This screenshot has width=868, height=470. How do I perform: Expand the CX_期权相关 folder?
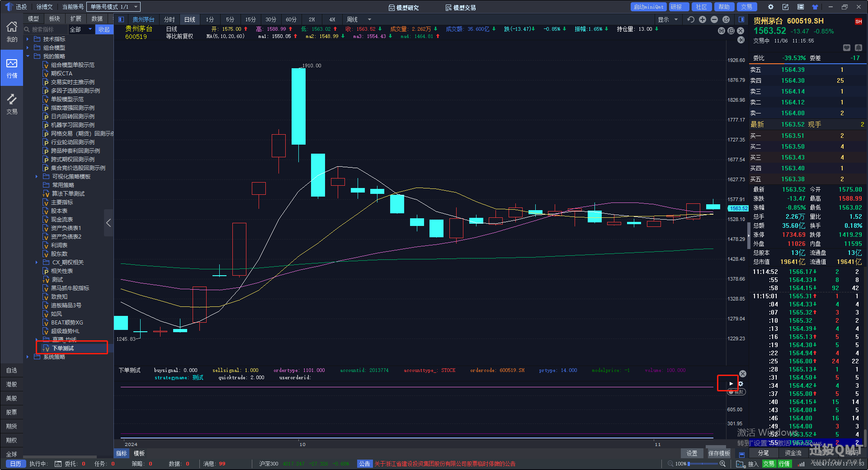(37, 263)
